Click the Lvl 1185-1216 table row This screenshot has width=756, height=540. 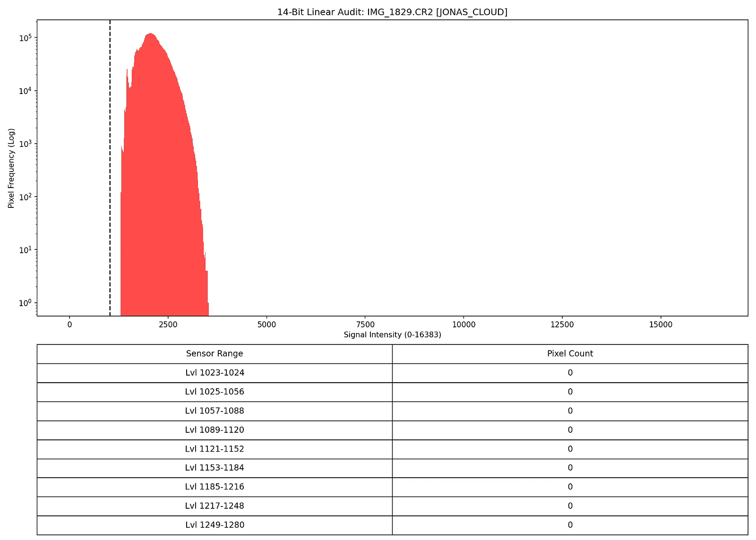click(215, 487)
